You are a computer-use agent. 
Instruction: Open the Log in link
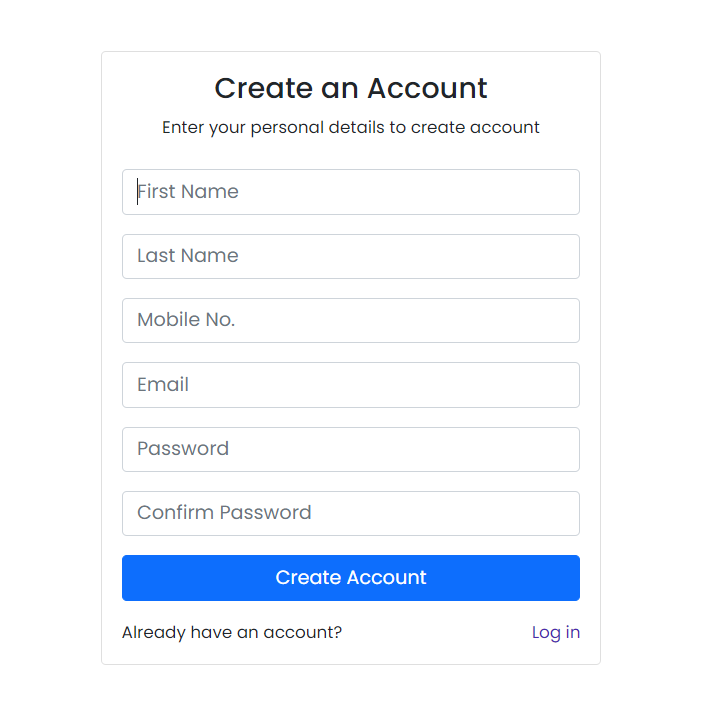[555, 632]
